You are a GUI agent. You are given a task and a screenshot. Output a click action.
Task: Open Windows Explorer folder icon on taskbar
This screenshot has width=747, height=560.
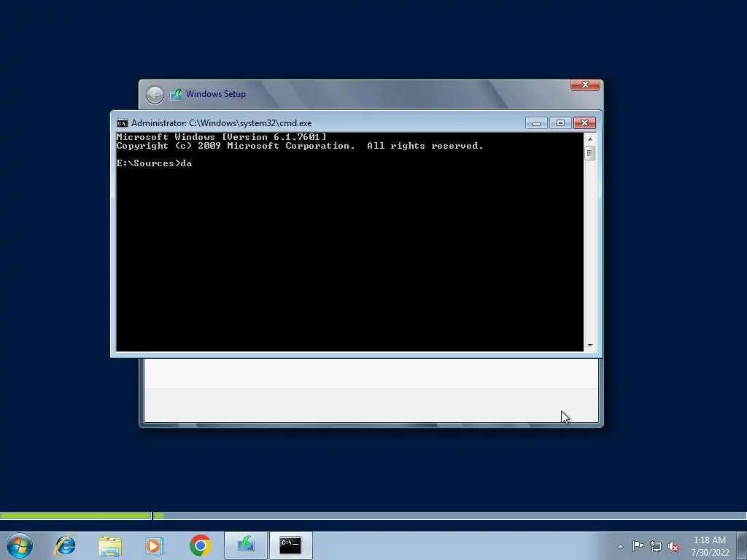tap(110, 545)
